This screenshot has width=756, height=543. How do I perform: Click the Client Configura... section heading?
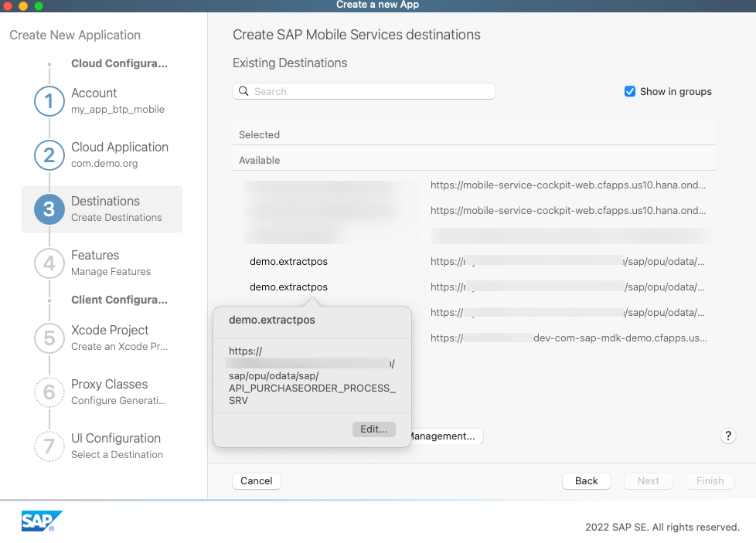click(120, 300)
